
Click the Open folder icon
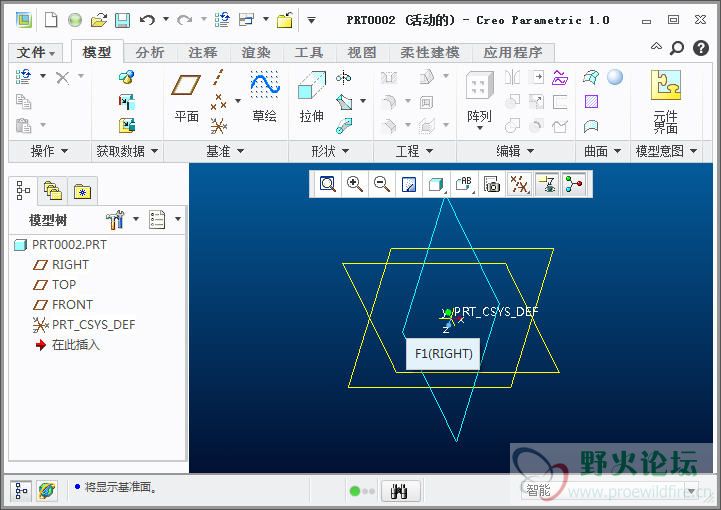click(x=98, y=20)
